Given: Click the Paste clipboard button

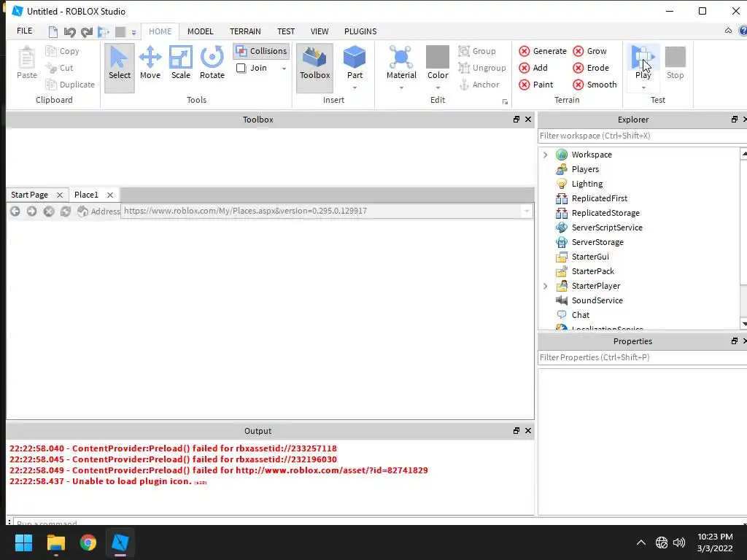Looking at the screenshot, I should pyautogui.click(x=27, y=63).
